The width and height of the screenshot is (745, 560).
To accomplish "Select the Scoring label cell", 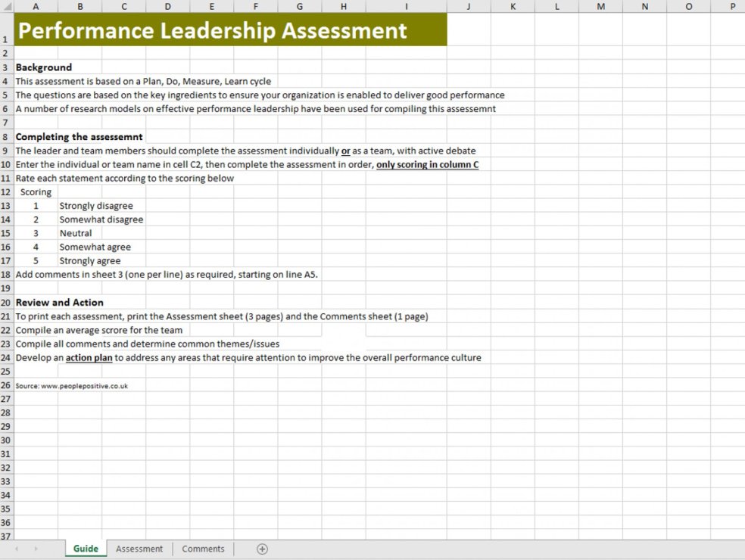I will coord(36,191).
